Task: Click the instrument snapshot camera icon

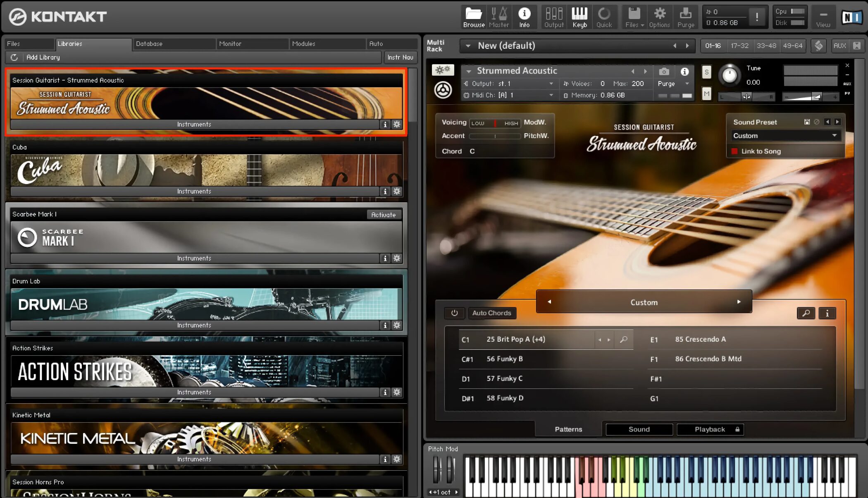Action: point(664,71)
